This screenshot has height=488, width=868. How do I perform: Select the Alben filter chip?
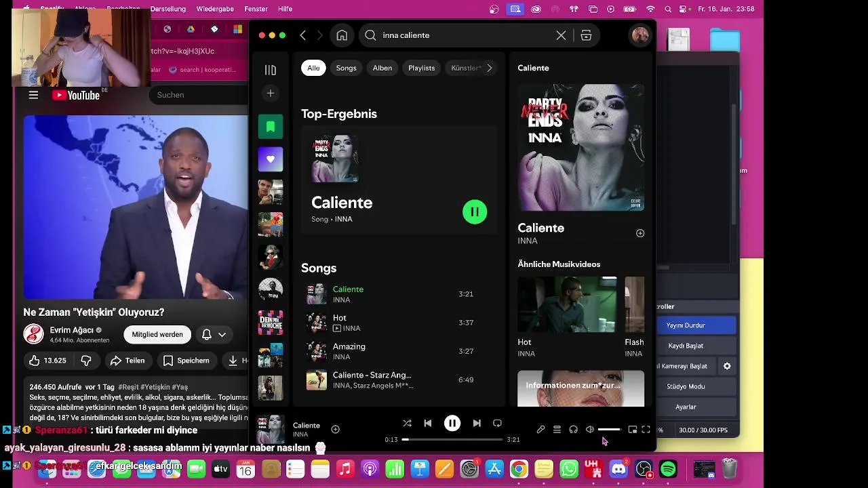pyautogui.click(x=382, y=68)
